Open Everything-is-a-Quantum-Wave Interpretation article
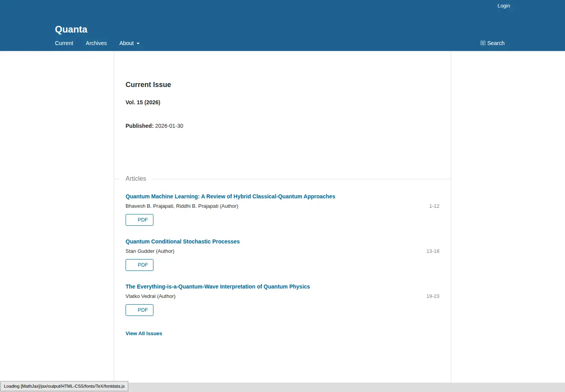This screenshot has height=392, width=565. coord(218,287)
